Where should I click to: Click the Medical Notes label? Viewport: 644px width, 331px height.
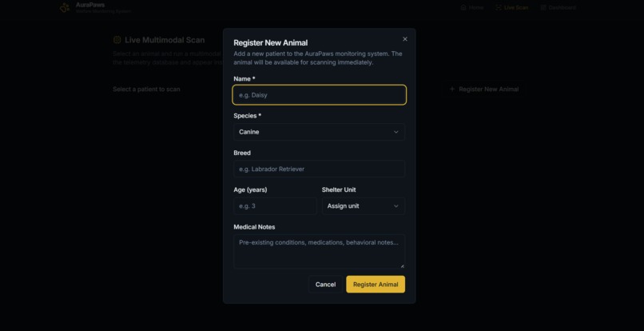click(x=254, y=226)
